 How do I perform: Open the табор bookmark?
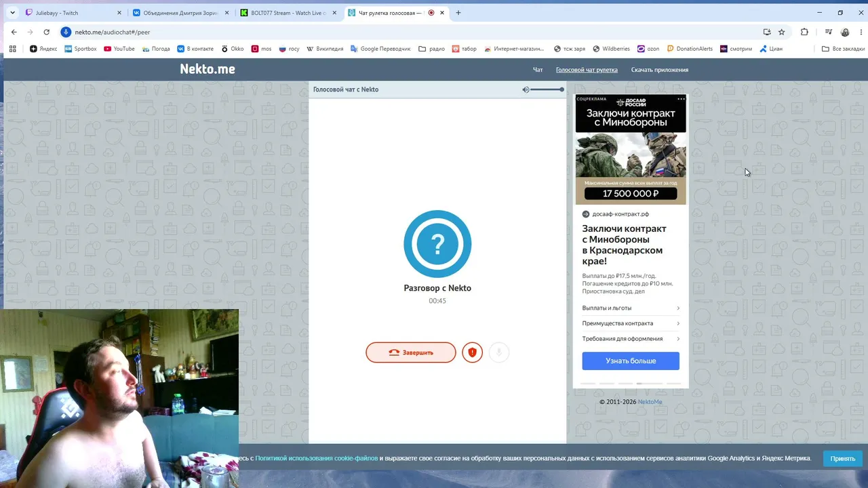(x=465, y=49)
